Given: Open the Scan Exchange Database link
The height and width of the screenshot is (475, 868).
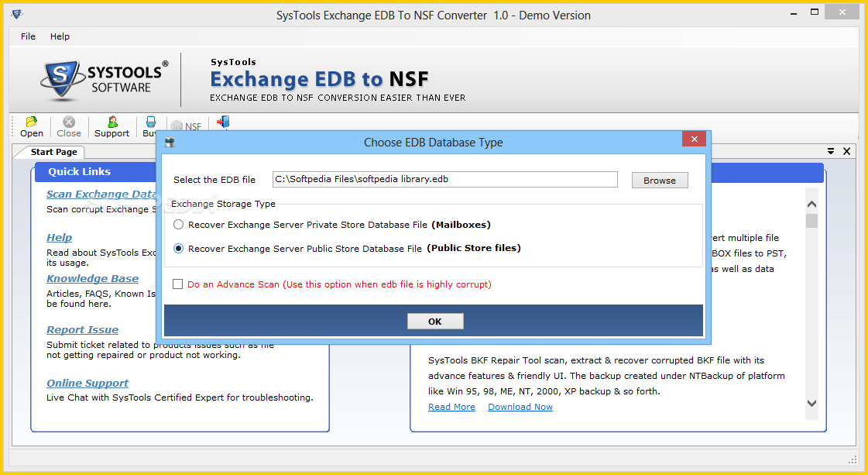Looking at the screenshot, I should point(102,194).
